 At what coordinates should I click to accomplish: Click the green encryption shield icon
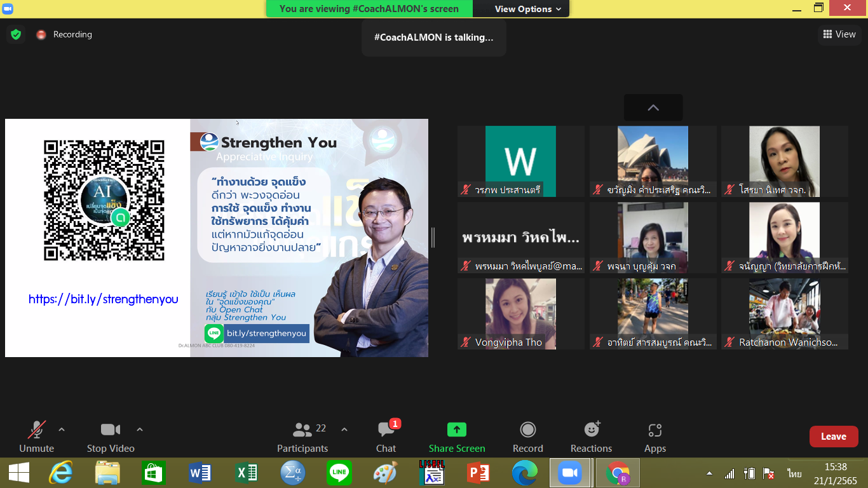tap(16, 34)
